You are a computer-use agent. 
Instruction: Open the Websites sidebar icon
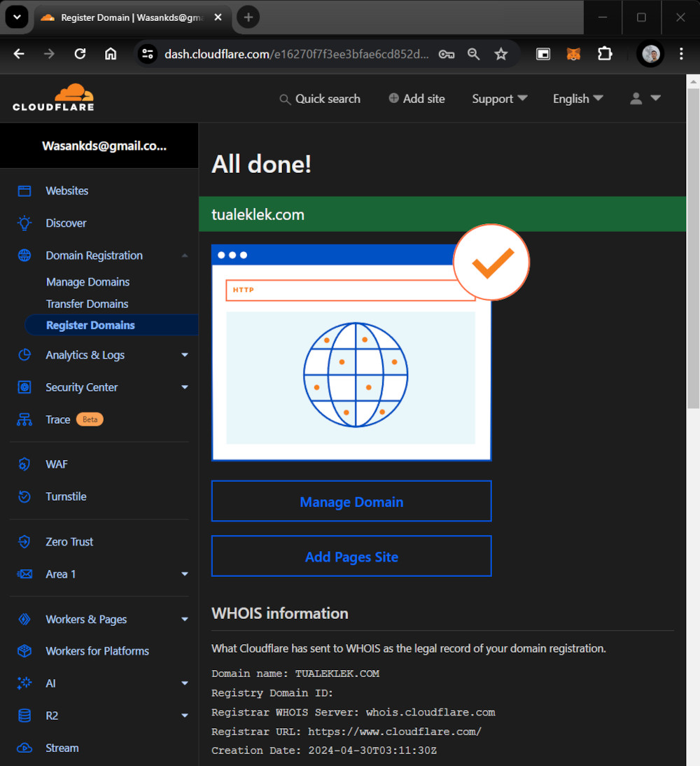click(x=24, y=191)
